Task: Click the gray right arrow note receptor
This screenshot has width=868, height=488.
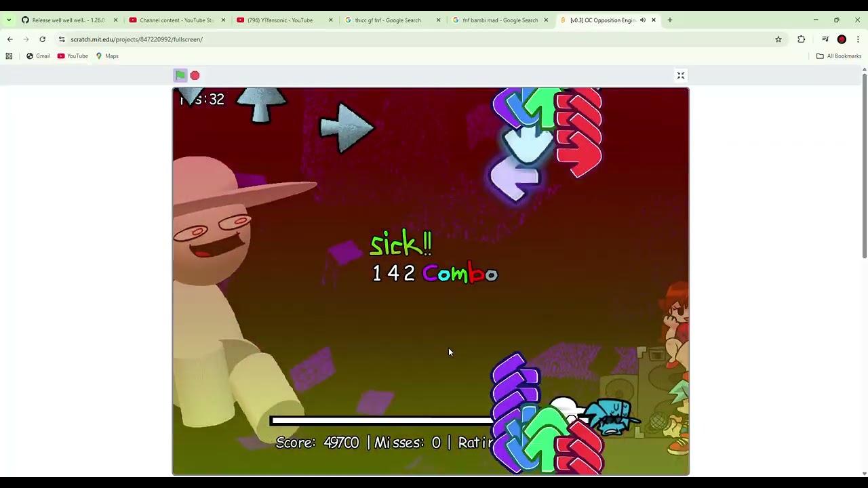Action: coord(346,127)
